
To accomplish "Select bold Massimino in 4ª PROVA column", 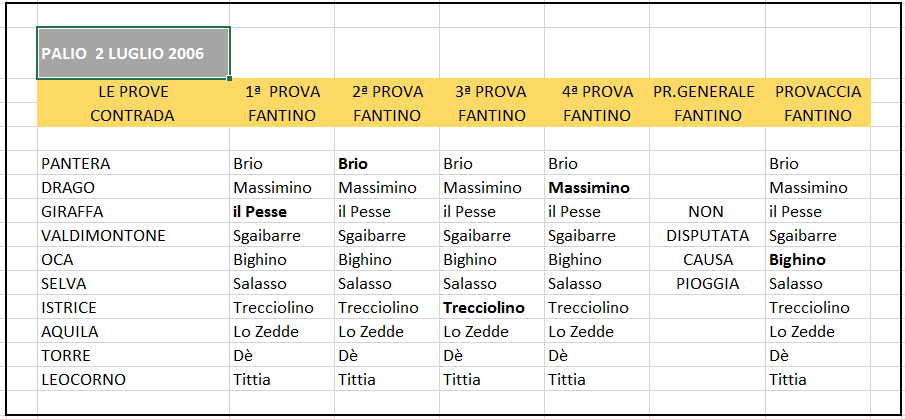I will click(x=597, y=188).
